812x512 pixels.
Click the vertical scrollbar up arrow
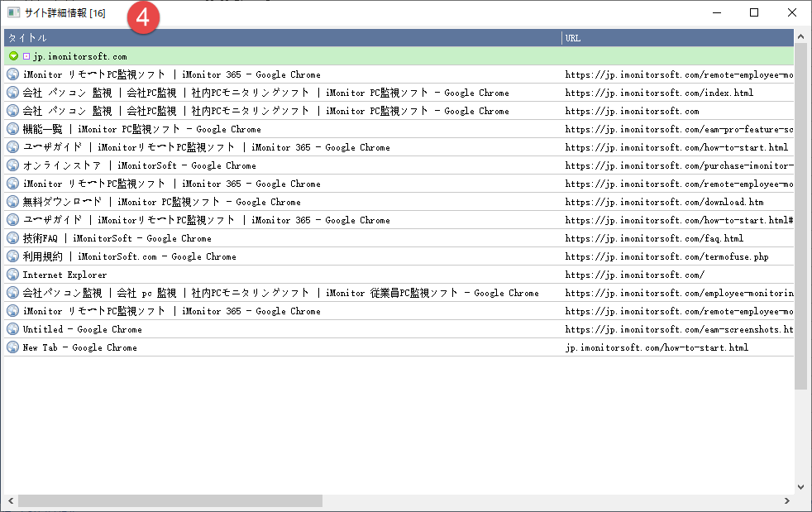(x=800, y=37)
